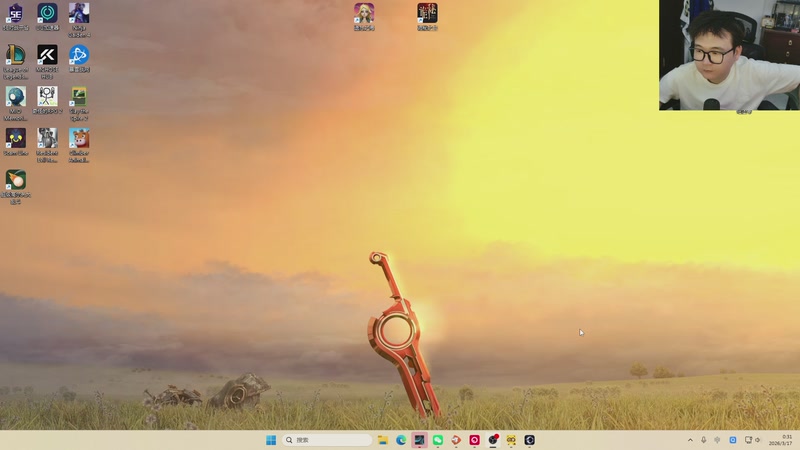This screenshot has height=450, width=800.
Task: Open the dark taskbar app with red badge
Action: tap(493, 440)
